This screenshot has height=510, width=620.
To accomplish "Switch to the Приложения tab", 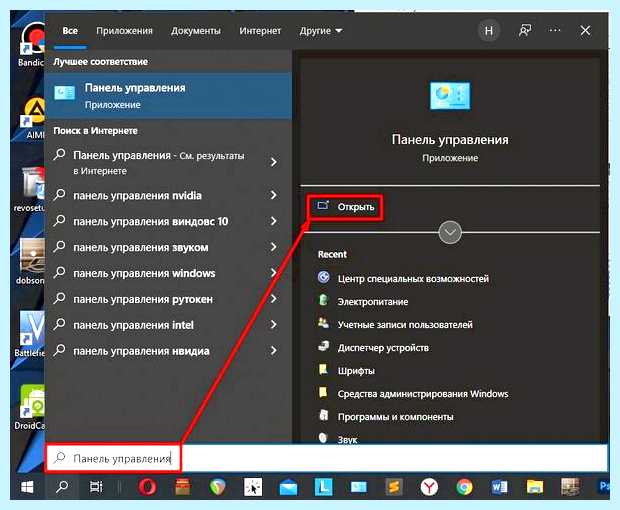I will 124,31.
